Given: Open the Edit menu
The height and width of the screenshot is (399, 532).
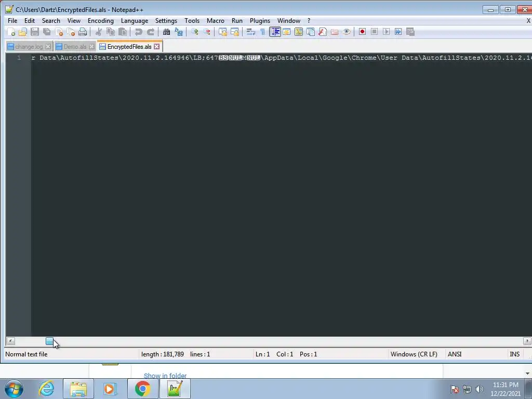Looking at the screenshot, I should (x=30, y=21).
